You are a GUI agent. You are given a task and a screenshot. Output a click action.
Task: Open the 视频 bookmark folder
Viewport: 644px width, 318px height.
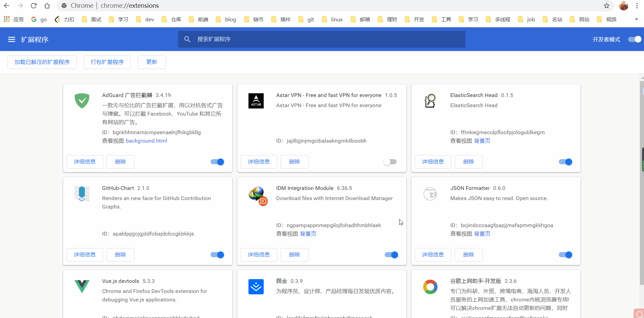click(x=607, y=19)
